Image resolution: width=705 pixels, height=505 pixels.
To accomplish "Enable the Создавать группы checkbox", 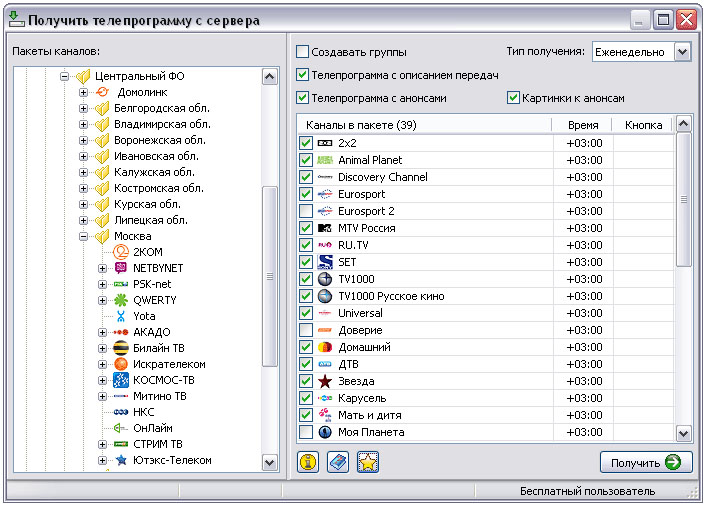I will pyautogui.click(x=302, y=52).
